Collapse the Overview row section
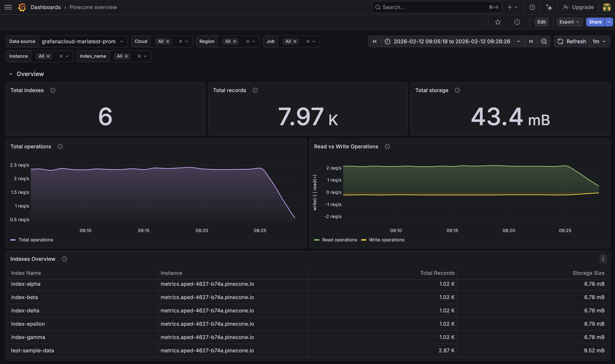615x364 pixels. pyautogui.click(x=11, y=74)
